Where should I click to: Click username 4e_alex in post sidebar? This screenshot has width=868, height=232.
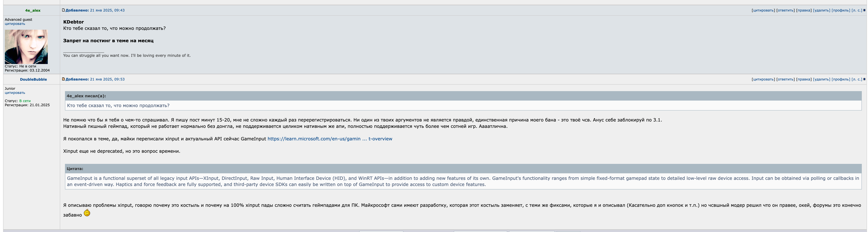pos(33,10)
